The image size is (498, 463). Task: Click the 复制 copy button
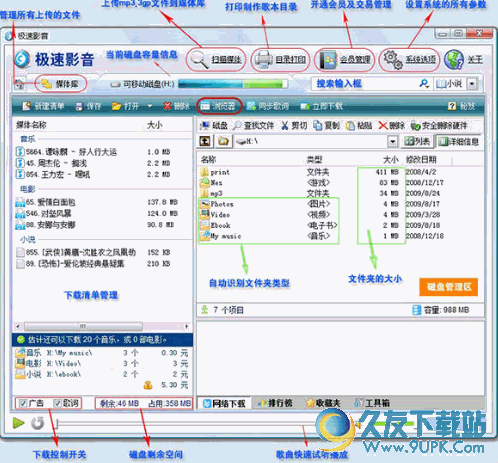327,126
